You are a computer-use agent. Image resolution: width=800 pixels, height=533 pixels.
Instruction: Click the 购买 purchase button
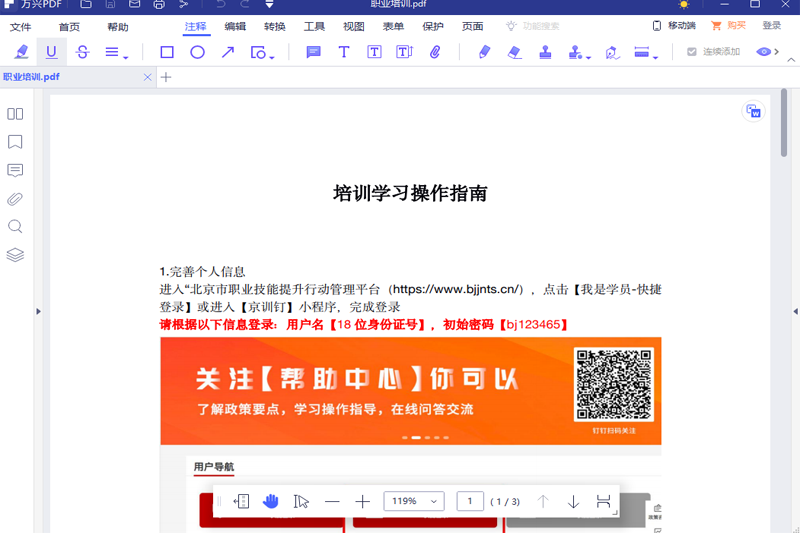click(x=729, y=26)
